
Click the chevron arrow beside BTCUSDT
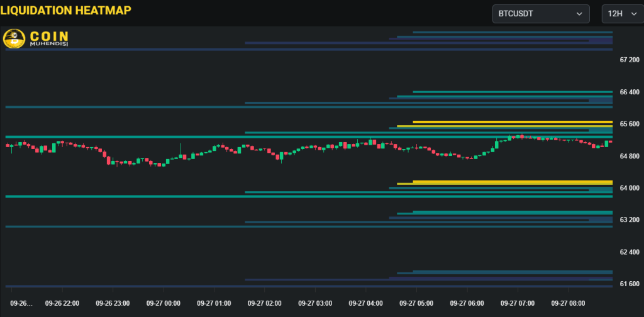[579, 14]
